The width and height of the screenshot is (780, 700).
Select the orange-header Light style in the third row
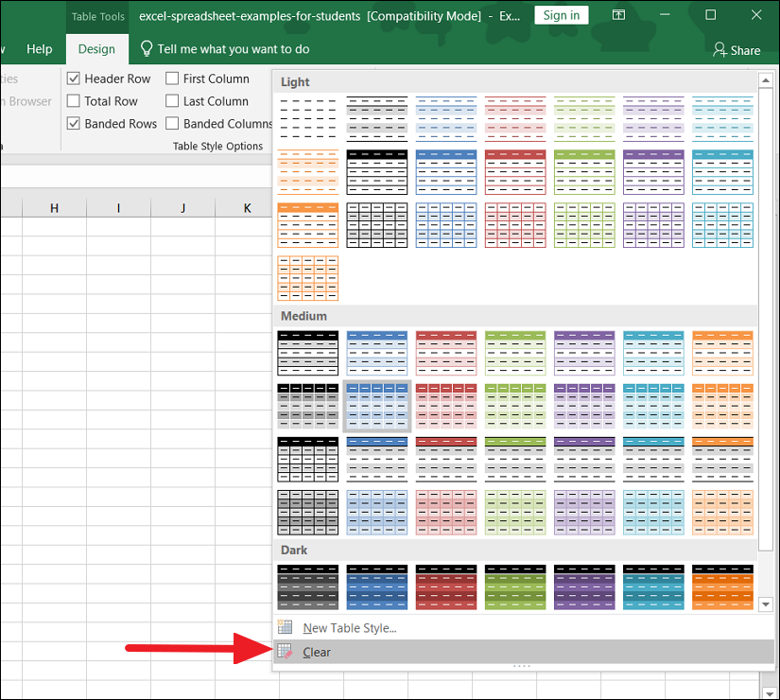pos(308,225)
